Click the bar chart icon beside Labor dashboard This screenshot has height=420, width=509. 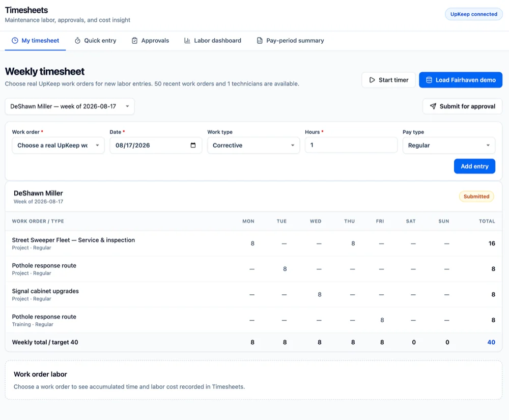[x=187, y=41]
